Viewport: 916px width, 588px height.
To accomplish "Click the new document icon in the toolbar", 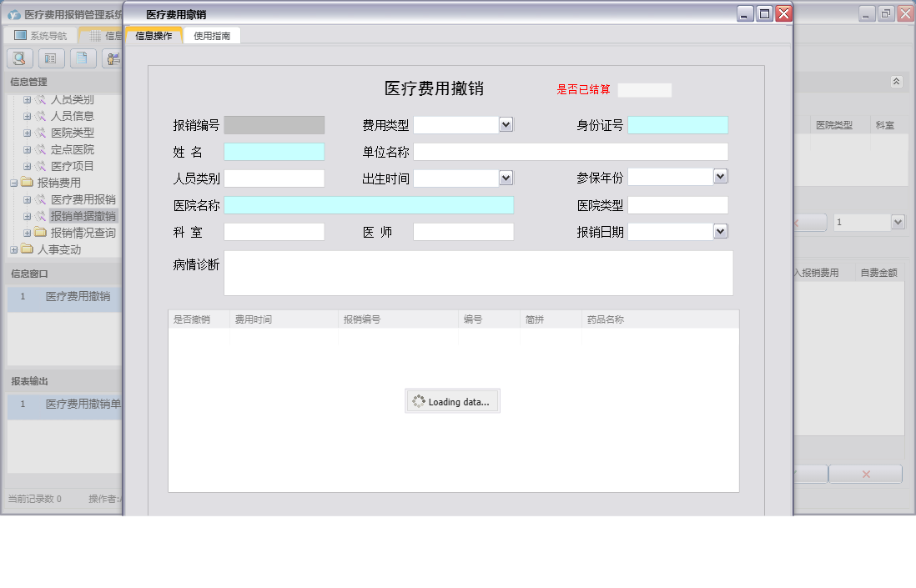I will pyautogui.click(x=83, y=58).
